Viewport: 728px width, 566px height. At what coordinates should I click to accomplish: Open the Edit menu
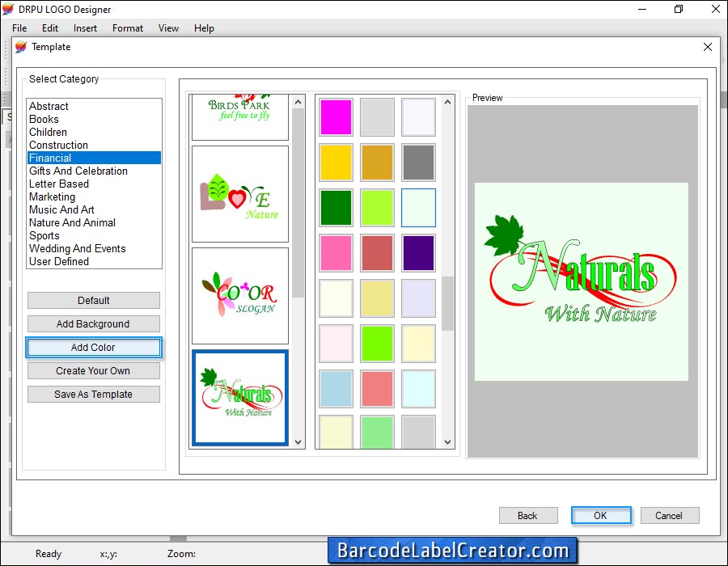pos(50,28)
